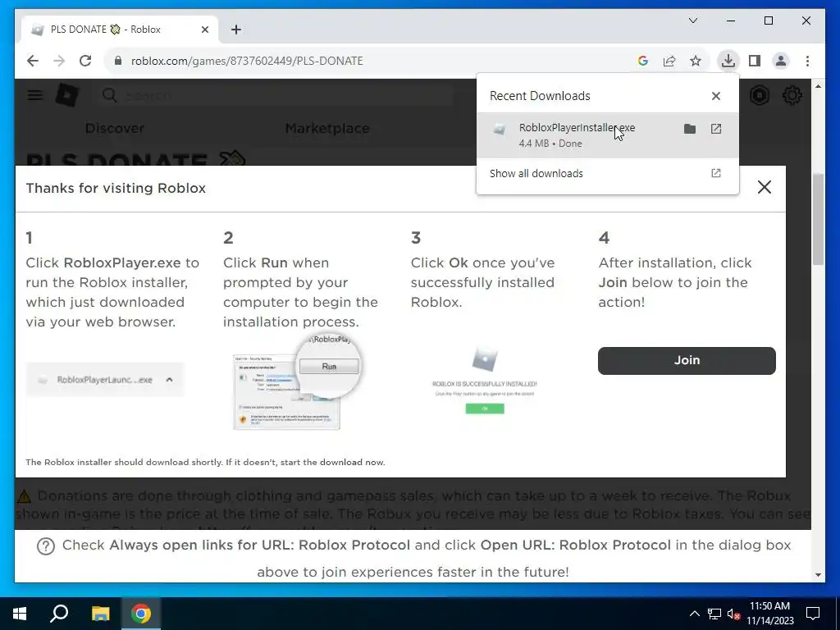This screenshot has width=840, height=630.
Task: Click the share page icon
Action: point(669,61)
